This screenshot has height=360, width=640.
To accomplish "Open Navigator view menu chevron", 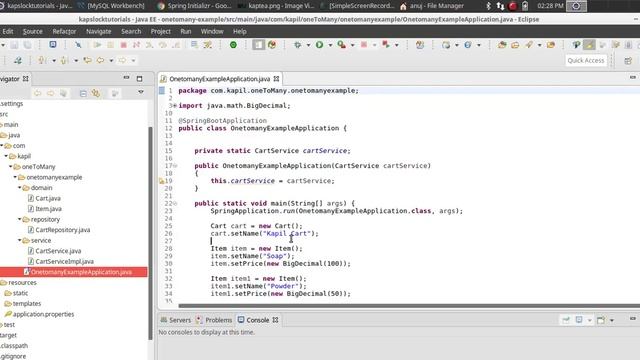I will 141,92.
